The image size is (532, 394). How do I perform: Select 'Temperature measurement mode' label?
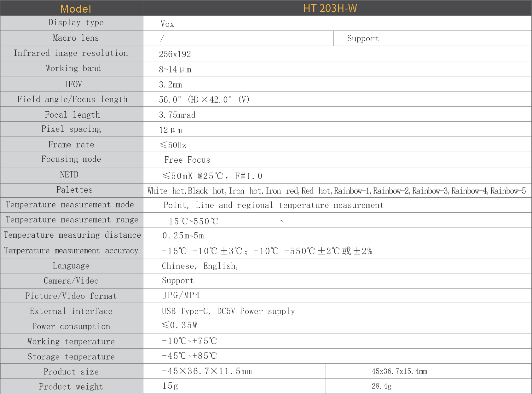coord(70,205)
